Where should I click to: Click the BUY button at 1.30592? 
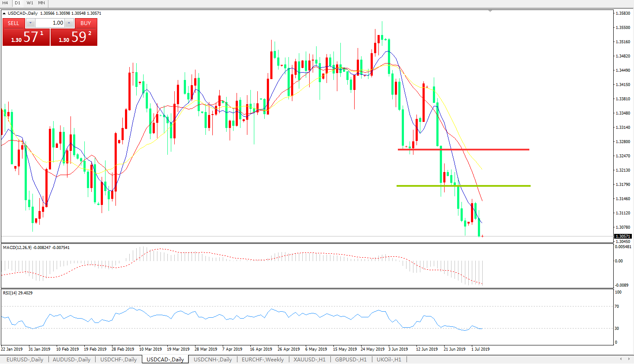pyautogui.click(x=74, y=37)
